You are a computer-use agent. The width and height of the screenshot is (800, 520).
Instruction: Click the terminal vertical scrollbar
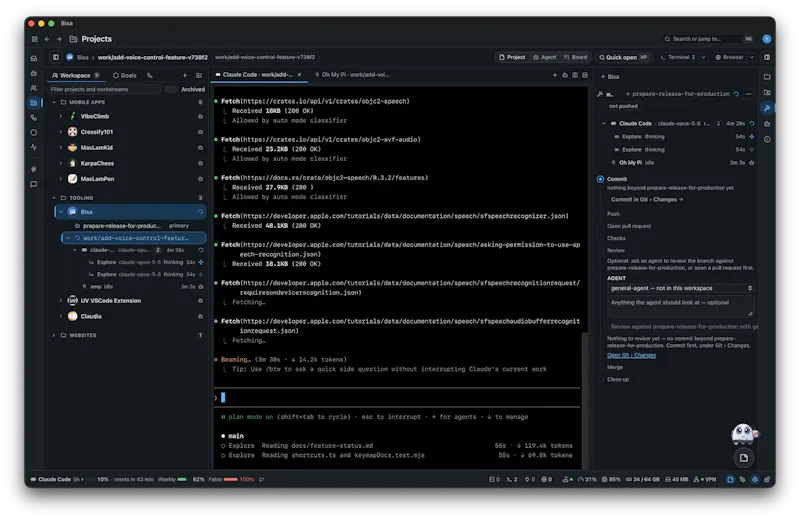click(585, 400)
